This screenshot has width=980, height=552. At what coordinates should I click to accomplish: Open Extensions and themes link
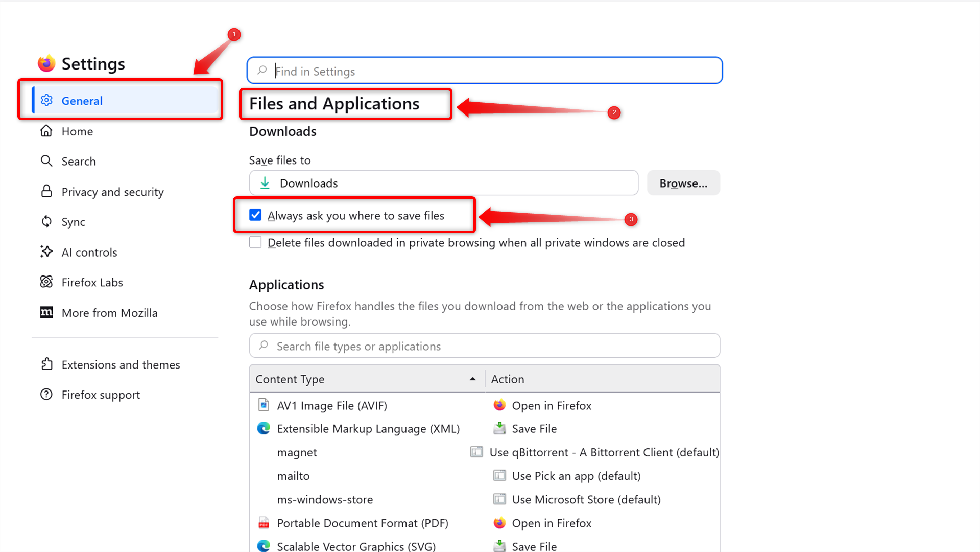point(125,364)
